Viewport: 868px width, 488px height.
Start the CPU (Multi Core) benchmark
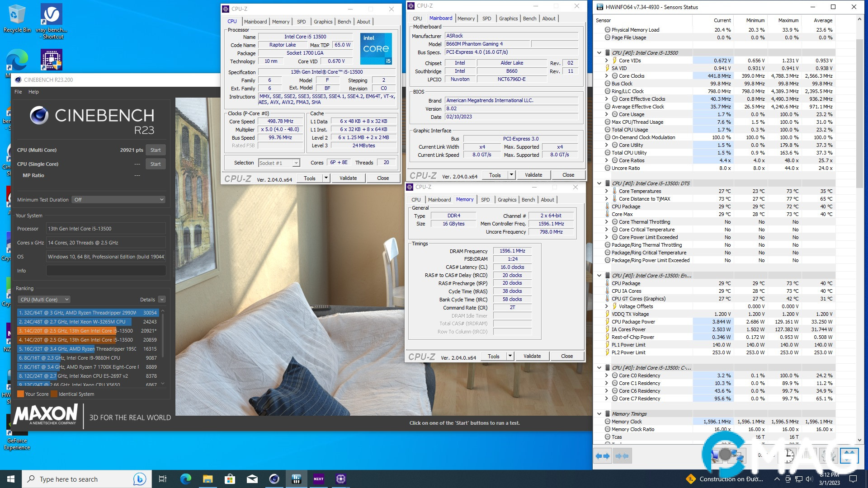pos(156,150)
